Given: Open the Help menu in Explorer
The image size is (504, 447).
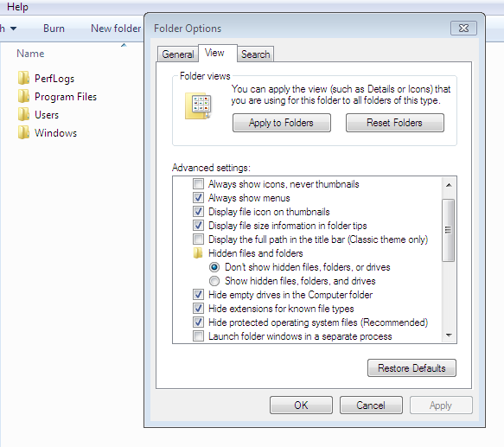Looking at the screenshot, I should [x=17, y=7].
